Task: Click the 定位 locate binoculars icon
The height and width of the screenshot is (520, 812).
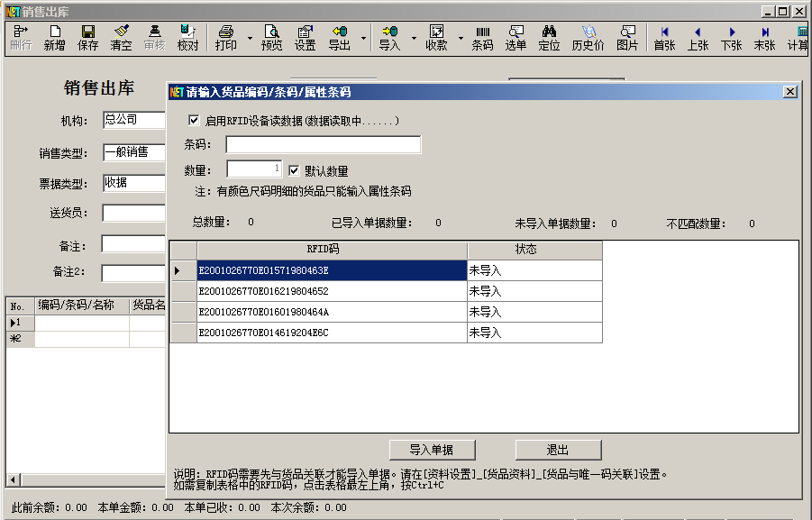Action: 549,38
